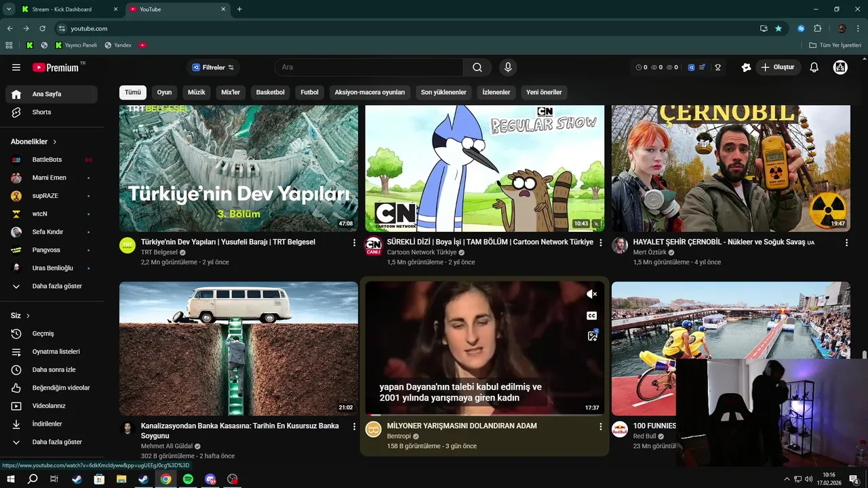Open options for Türkiye'nin Dev Yapıları video

pyautogui.click(x=354, y=243)
